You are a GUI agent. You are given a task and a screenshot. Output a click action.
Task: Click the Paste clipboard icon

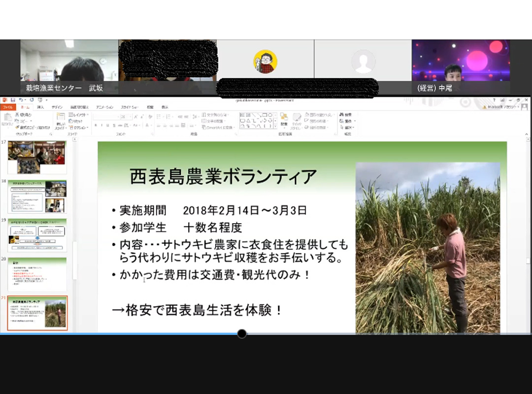(7, 118)
